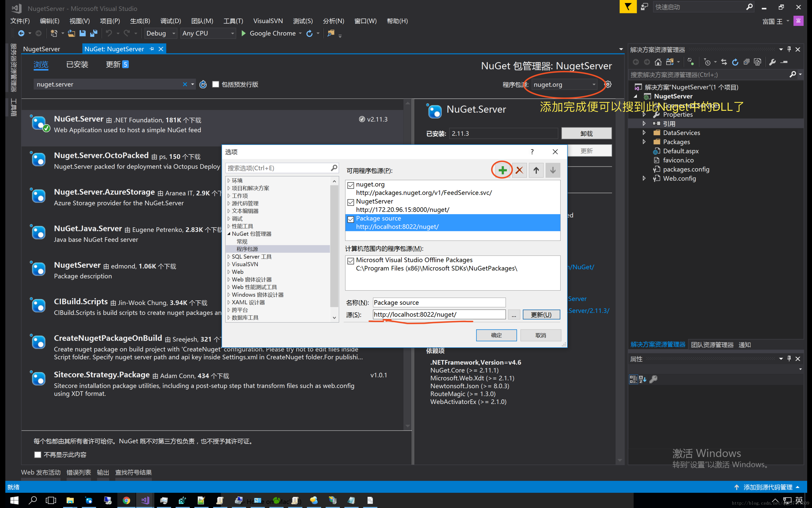This screenshot has width=812, height=508.
Task: Refresh NuGet package search results
Action: [x=203, y=84]
